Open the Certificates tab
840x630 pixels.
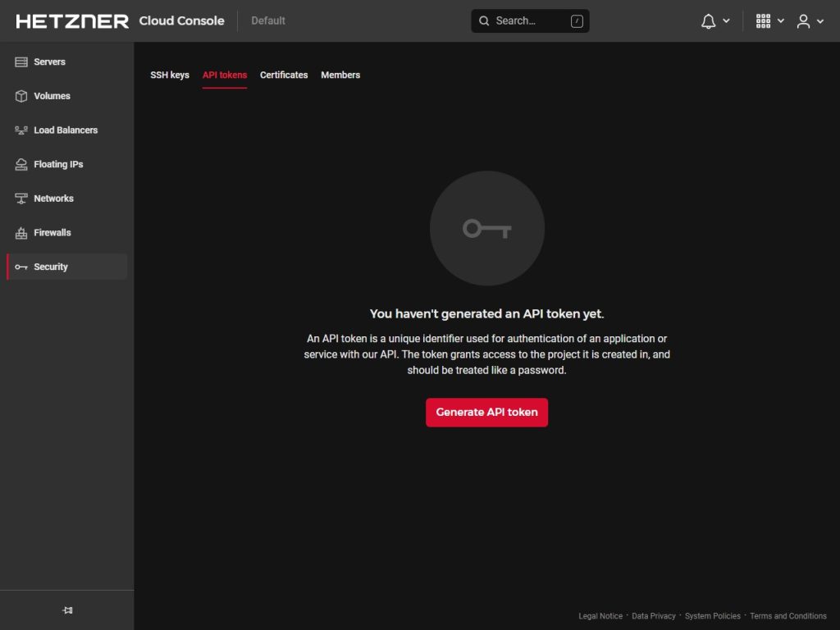pyautogui.click(x=284, y=75)
